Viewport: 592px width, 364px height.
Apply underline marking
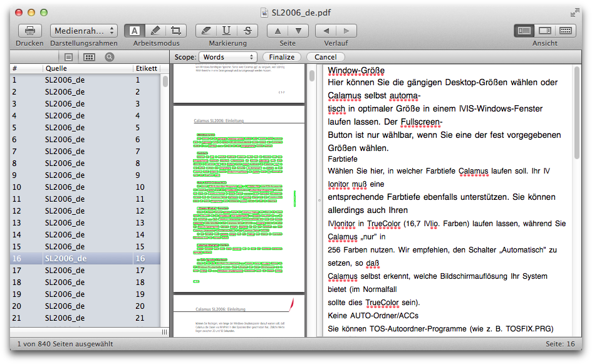(227, 31)
